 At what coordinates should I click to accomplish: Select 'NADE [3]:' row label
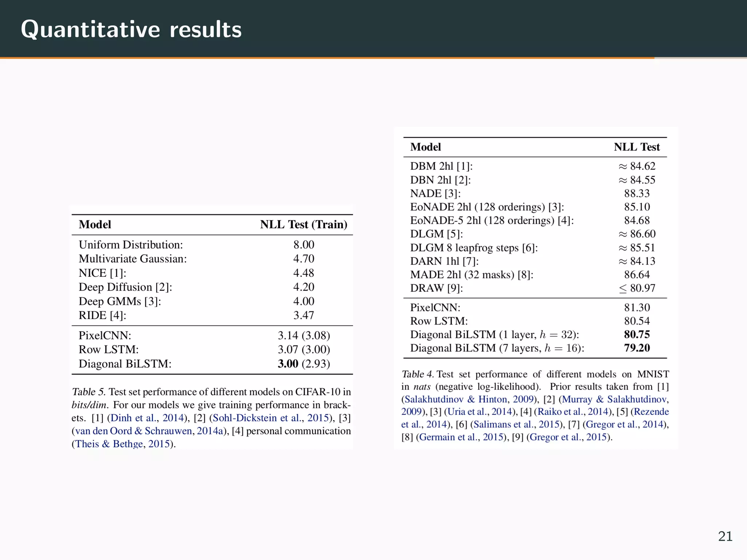click(x=436, y=194)
